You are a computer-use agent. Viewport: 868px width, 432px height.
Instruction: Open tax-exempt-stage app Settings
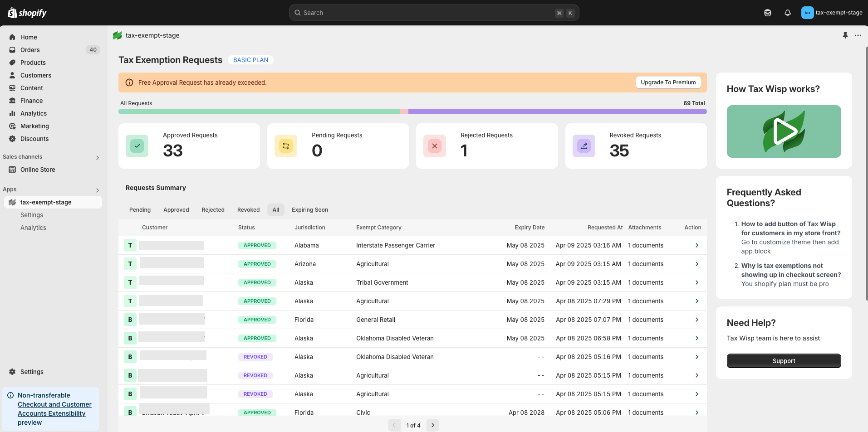click(x=32, y=215)
